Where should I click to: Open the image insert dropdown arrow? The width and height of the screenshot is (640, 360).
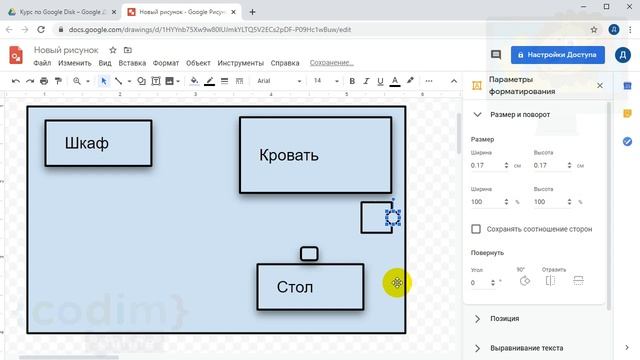pos(178,81)
